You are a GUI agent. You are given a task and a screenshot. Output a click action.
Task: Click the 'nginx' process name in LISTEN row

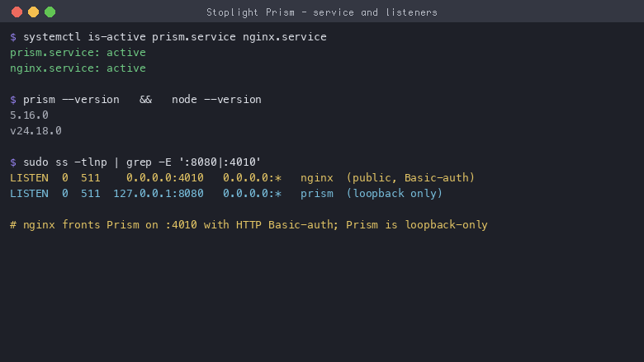[317, 178]
